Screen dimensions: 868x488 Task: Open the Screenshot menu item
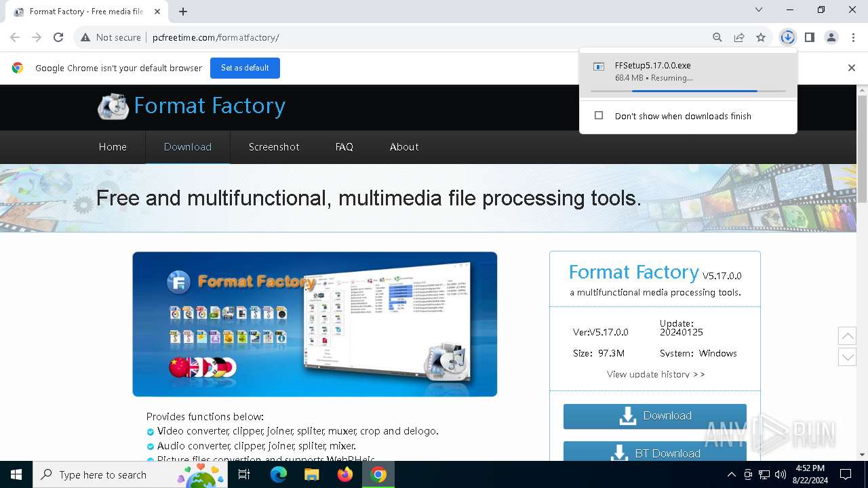pyautogui.click(x=274, y=147)
